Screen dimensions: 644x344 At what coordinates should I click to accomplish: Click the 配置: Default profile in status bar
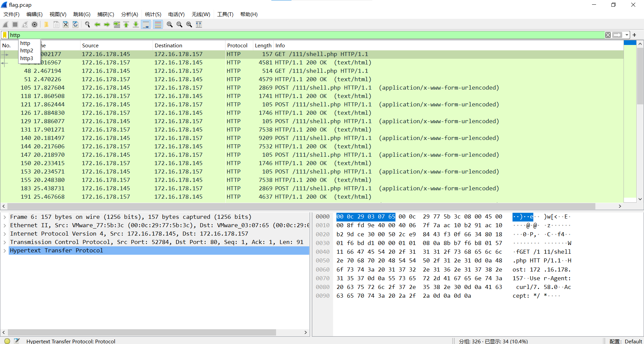tap(626, 341)
